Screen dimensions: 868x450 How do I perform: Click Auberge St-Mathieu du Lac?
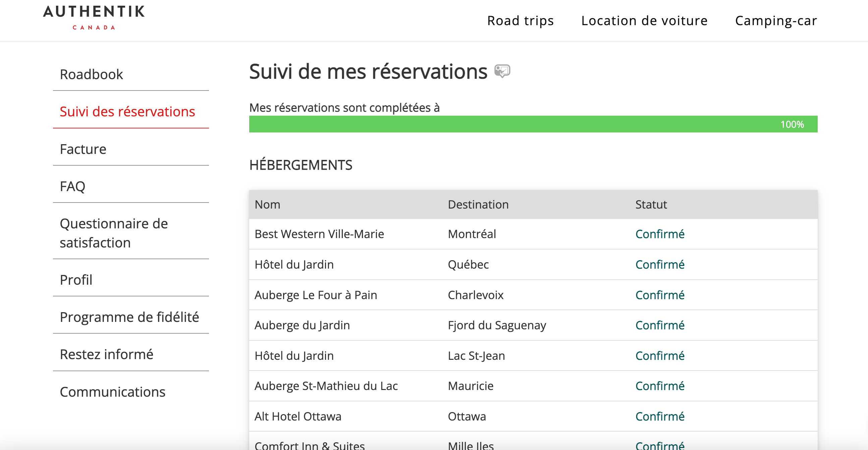click(x=326, y=386)
